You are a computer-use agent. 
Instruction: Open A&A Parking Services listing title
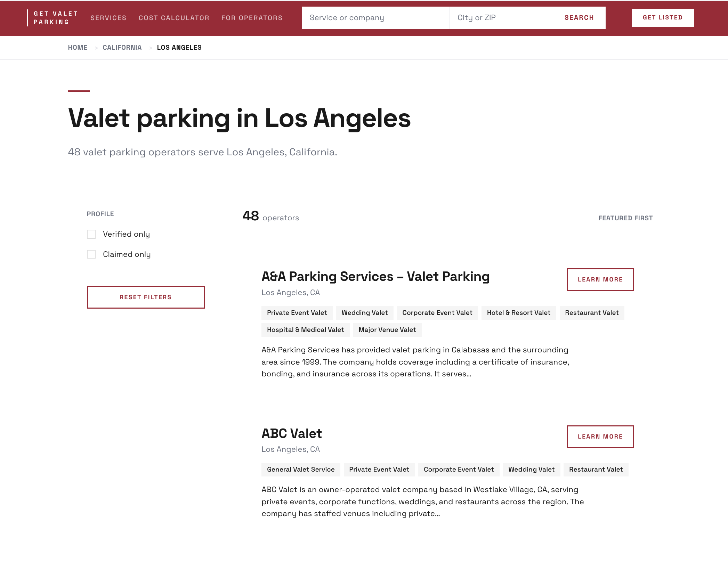(x=375, y=277)
